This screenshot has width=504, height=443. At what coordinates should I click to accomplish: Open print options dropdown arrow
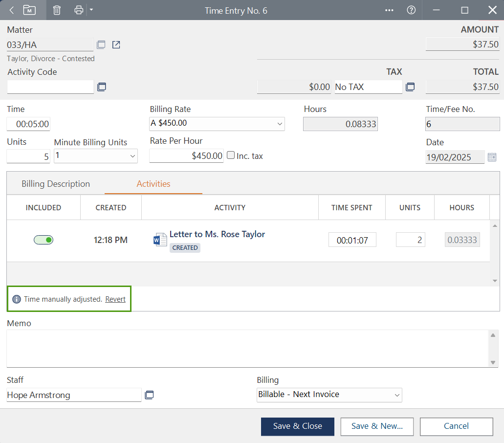(x=91, y=10)
